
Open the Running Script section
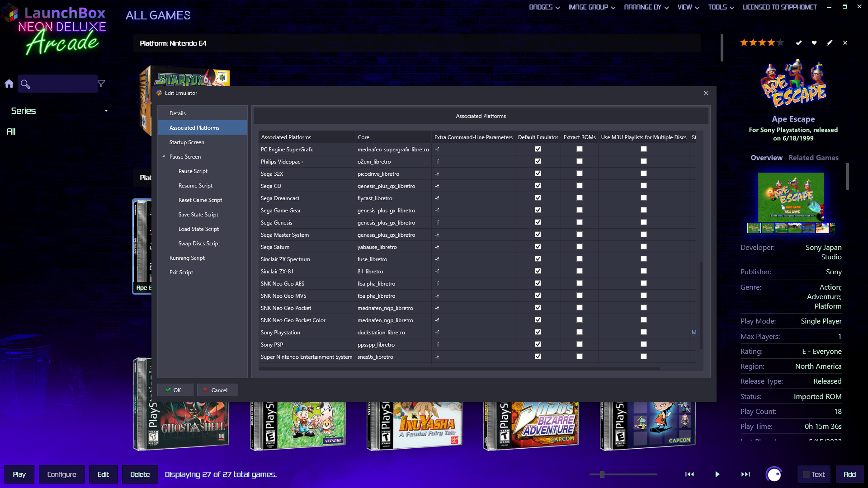point(187,258)
